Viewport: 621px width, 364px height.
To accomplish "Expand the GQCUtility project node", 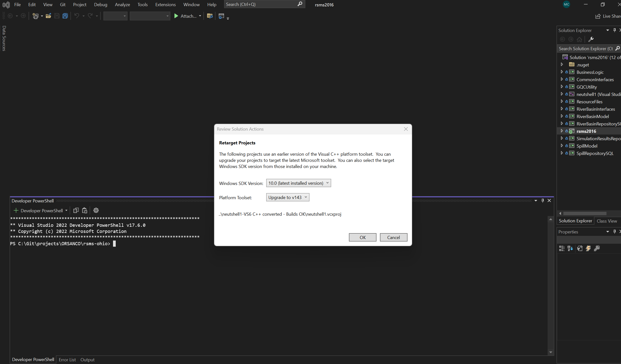I will click(562, 87).
